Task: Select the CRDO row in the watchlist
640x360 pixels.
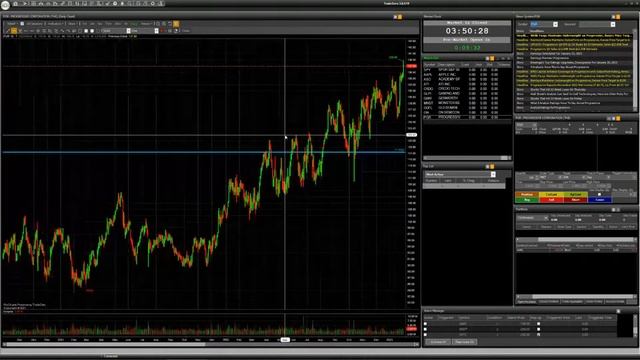Action: click(467, 89)
